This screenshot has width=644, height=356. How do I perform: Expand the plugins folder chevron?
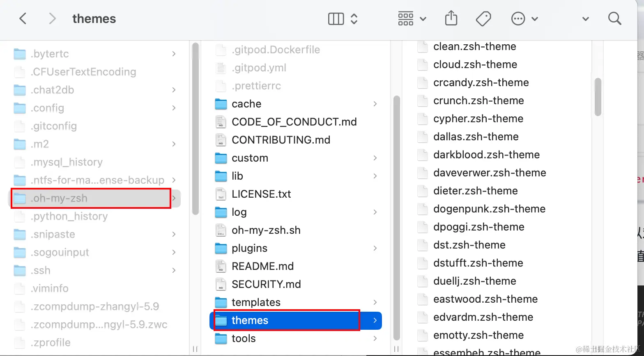pyautogui.click(x=375, y=248)
